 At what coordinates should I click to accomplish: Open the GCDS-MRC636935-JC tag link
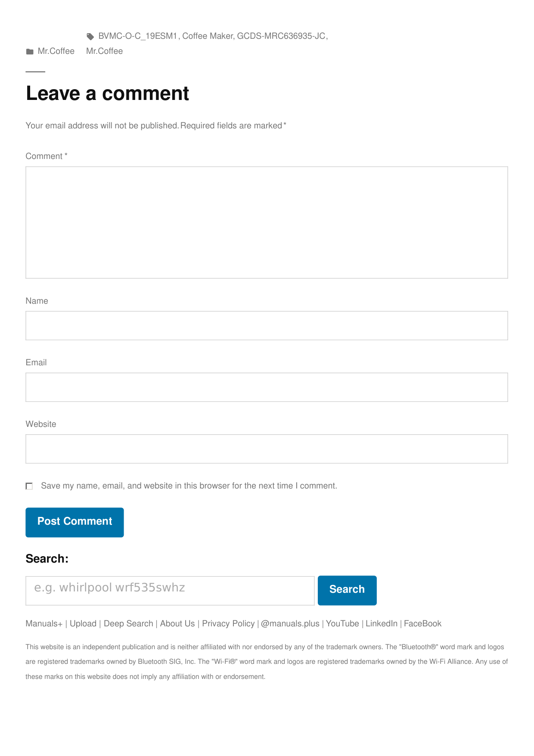[x=281, y=36]
